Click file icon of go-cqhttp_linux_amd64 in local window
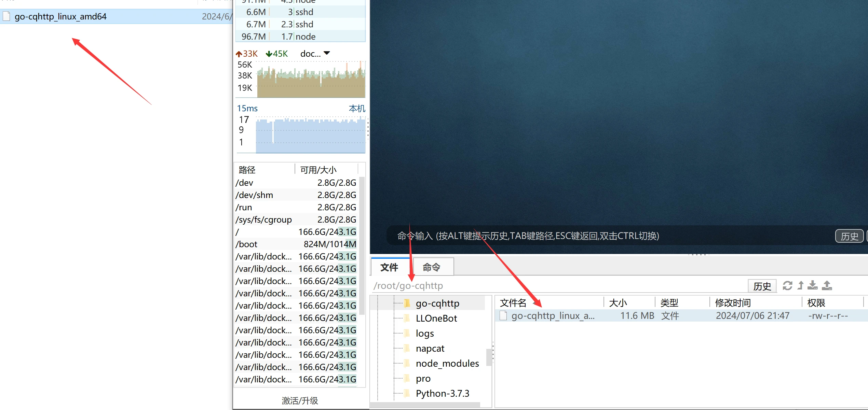 [x=6, y=16]
